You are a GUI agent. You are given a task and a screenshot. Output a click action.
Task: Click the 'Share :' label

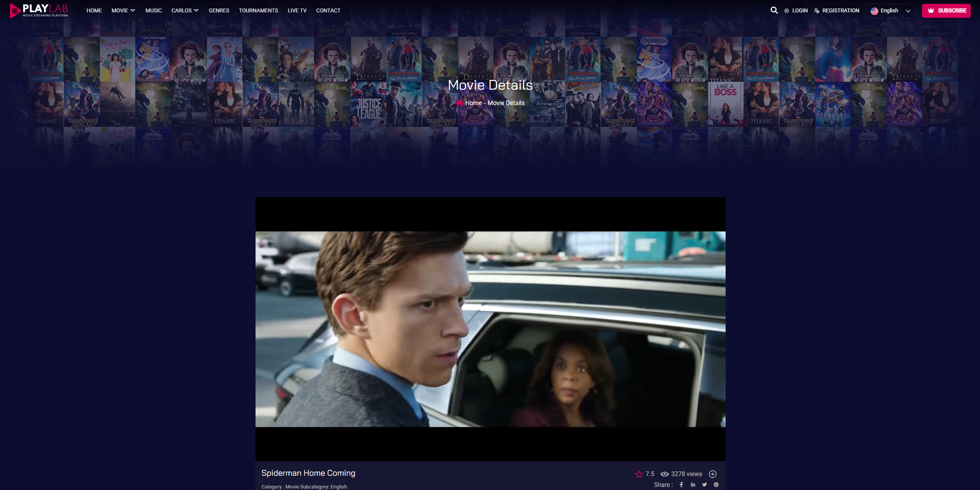pos(663,485)
